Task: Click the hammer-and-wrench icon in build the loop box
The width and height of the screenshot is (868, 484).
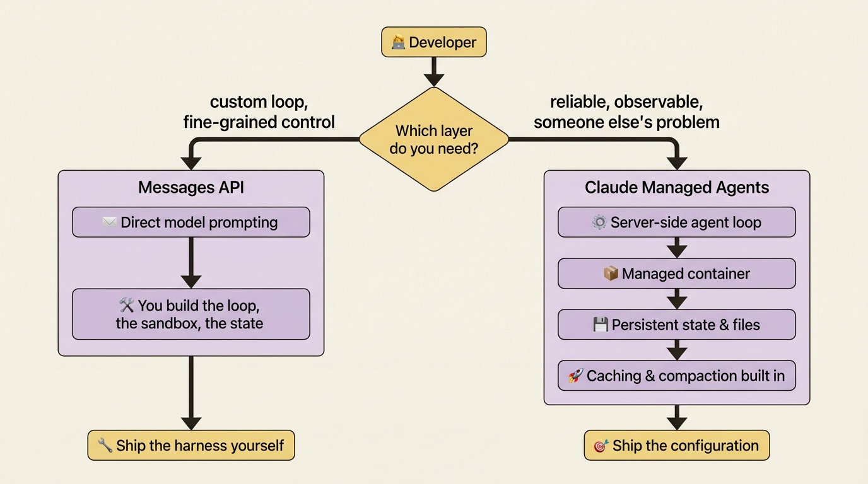Action: 126,306
